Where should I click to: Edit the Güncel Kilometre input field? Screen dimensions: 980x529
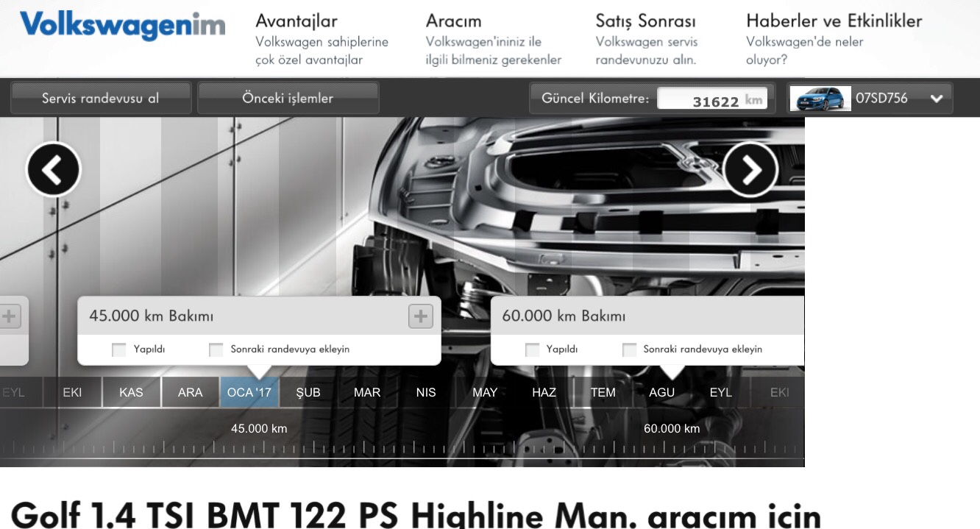pyautogui.click(x=712, y=99)
